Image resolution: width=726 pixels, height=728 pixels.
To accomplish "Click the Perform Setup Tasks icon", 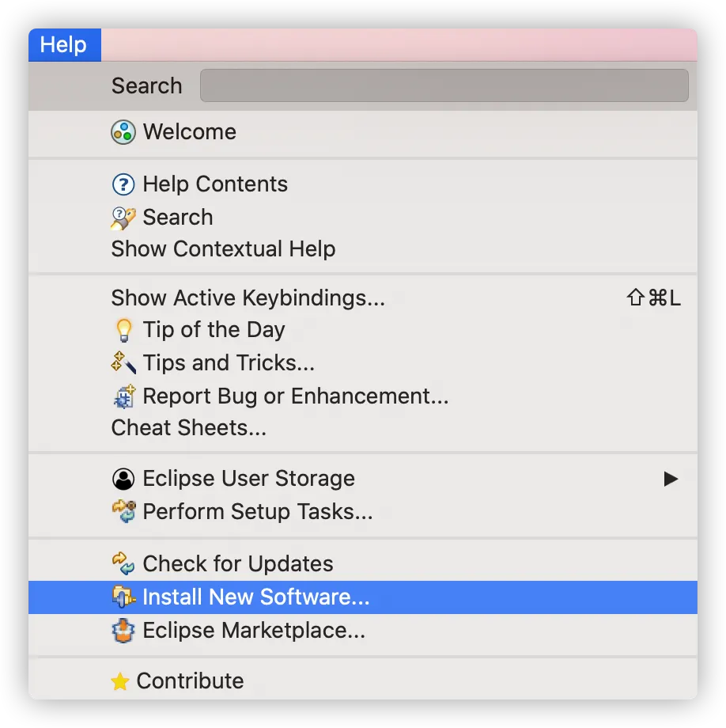I will coord(123,512).
